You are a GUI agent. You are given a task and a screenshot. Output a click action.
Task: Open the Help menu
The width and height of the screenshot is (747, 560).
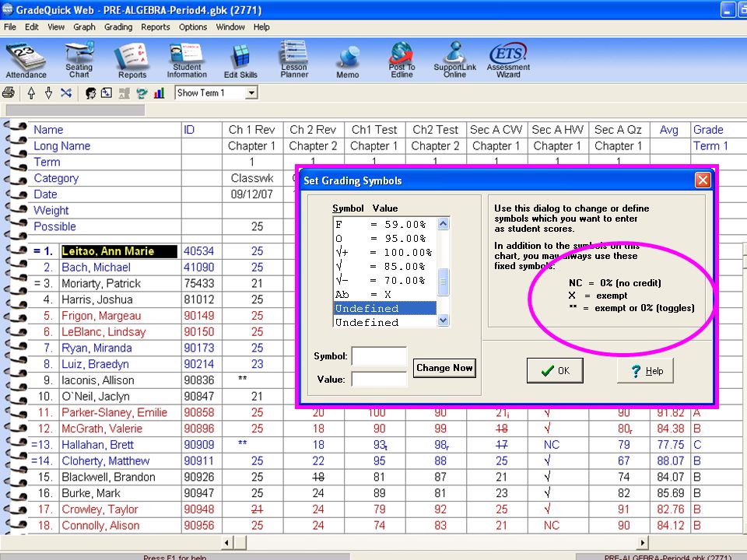click(261, 27)
